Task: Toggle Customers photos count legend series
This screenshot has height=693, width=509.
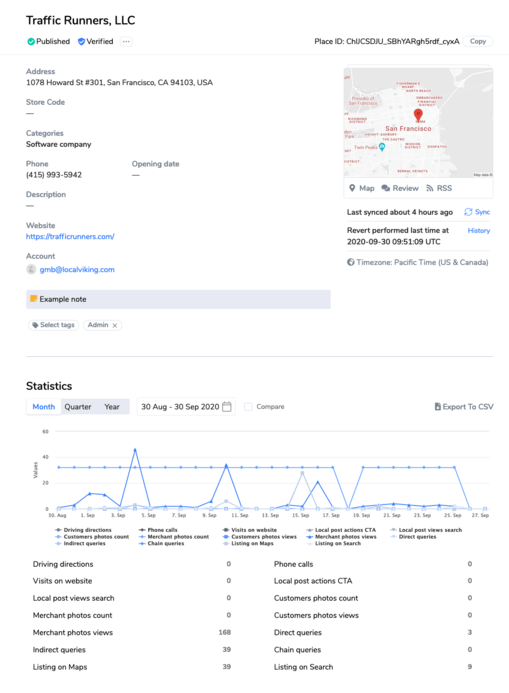Action: (92, 537)
